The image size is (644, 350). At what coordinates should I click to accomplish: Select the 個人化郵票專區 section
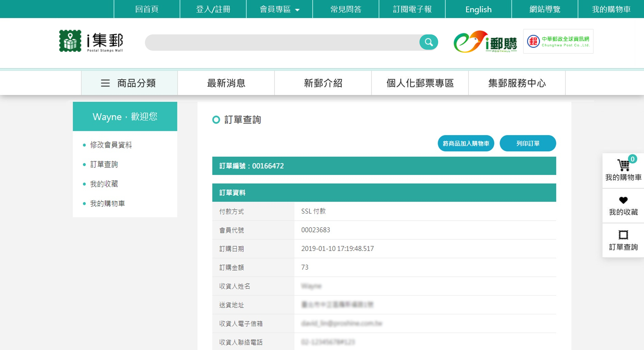click(420, 83)
